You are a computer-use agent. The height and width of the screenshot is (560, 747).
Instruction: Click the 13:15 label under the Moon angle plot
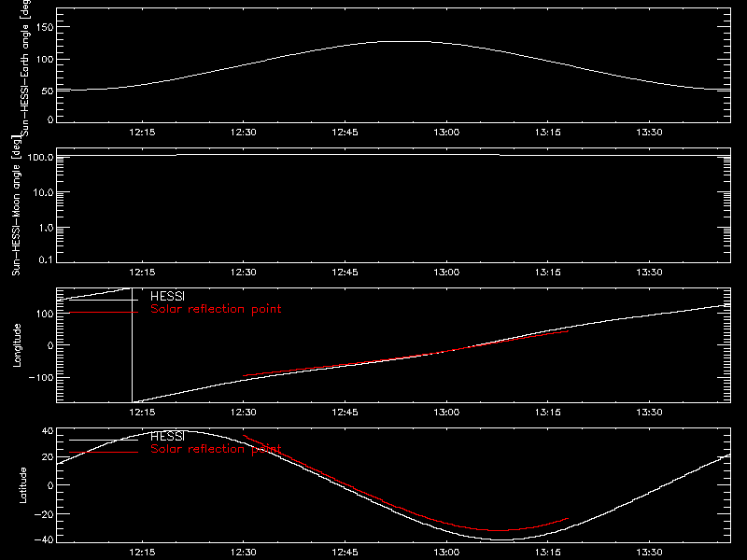click(548, 272)
